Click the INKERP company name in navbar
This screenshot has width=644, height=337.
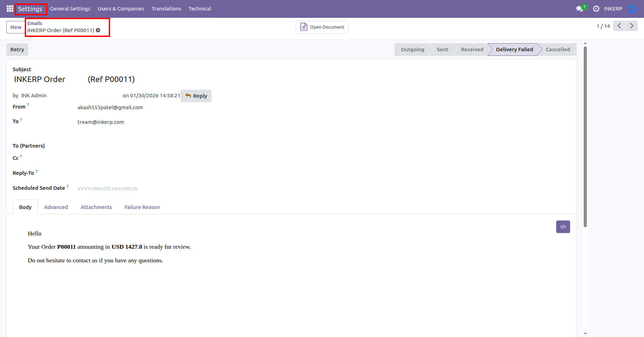tap(613, 9)
